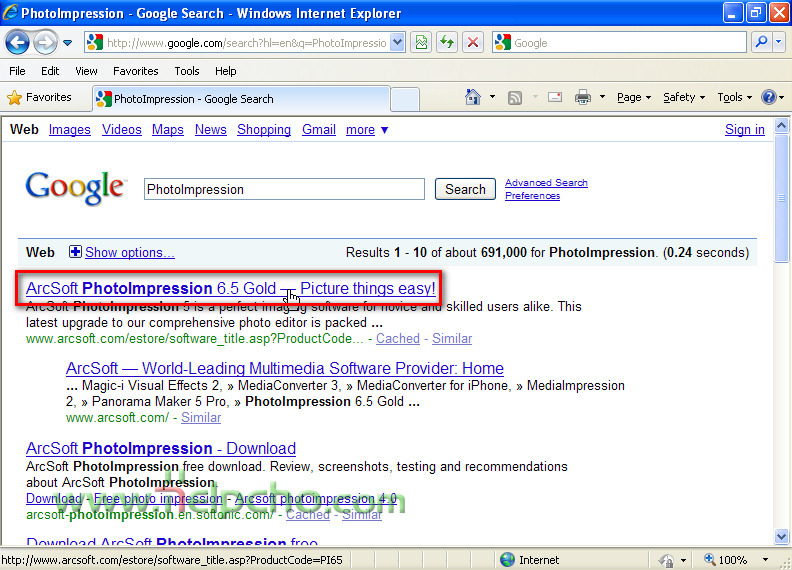
Task: Click the PhotoImpression search query field
Action: click(284, 189)
